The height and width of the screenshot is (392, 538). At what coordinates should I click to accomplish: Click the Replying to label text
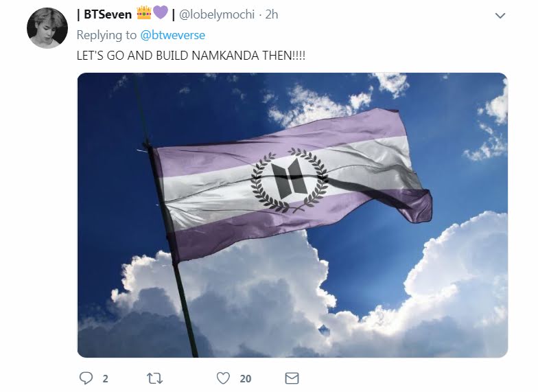106,35
